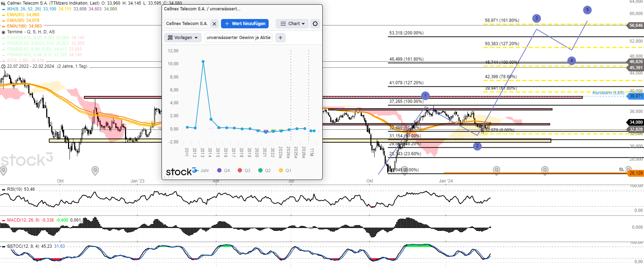Toggle the Q1 legend entry

tap(285, 171)
